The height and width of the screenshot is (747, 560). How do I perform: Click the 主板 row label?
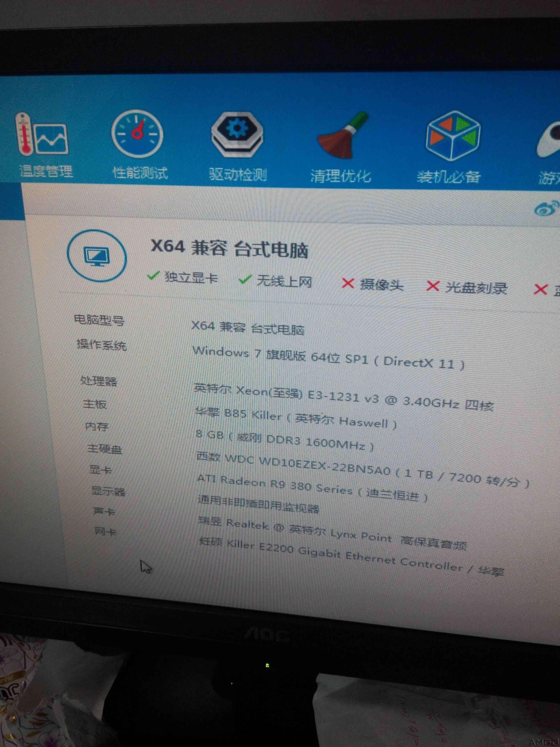(x=95, y=404)
